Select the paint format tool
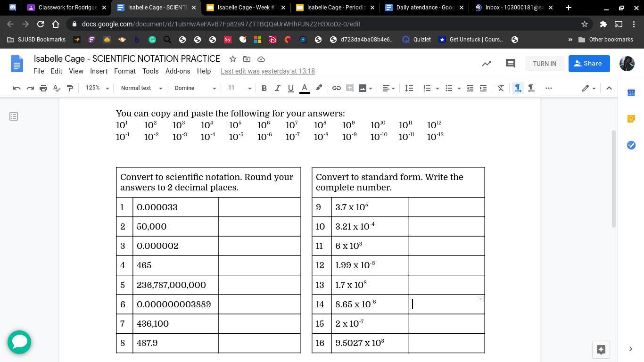The height and width of the screenshot is (362, 644). 70,88
